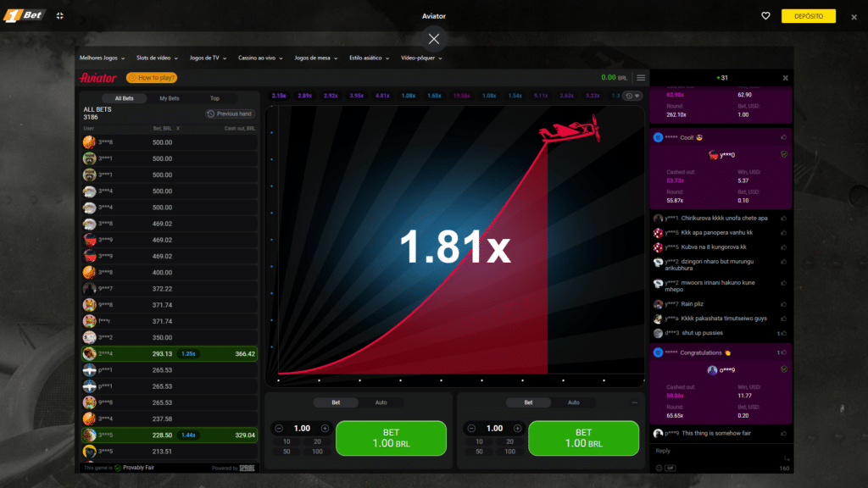The height and width of the screenshot is (488, 868).
Task: Click the fairness shield on y***0's win card
Action: pyautogui.click(x=784, y=155)
